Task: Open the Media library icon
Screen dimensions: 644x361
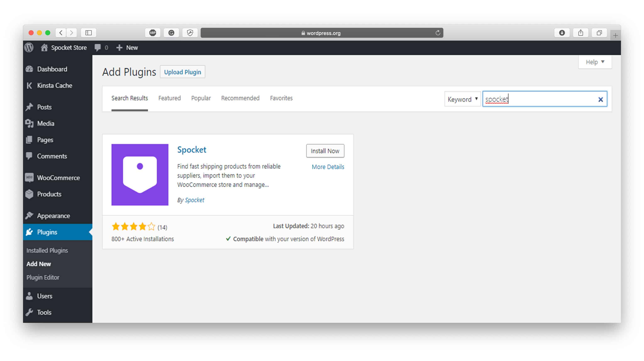Action: (x=29, y=123)
